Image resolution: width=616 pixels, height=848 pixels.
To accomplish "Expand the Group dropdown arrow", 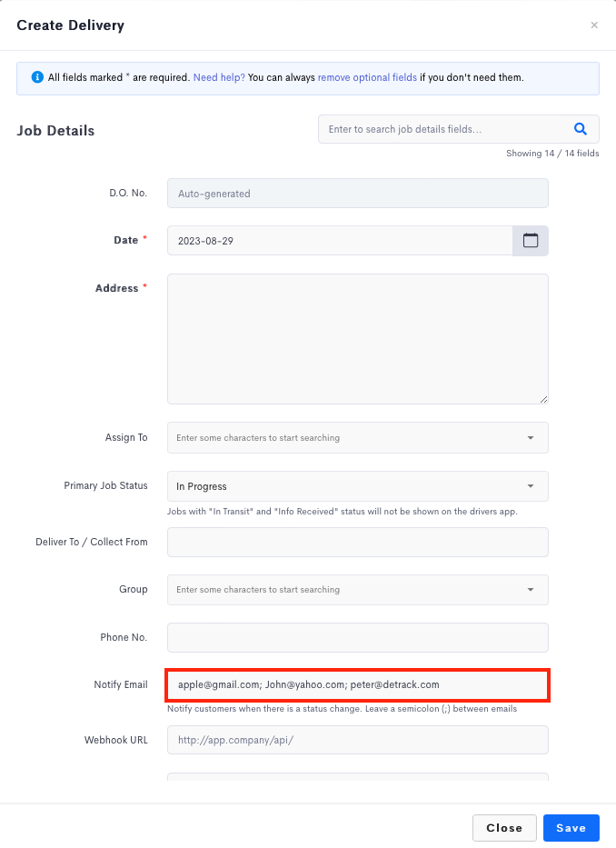I will pyautogui.click(x=531, y=590).
